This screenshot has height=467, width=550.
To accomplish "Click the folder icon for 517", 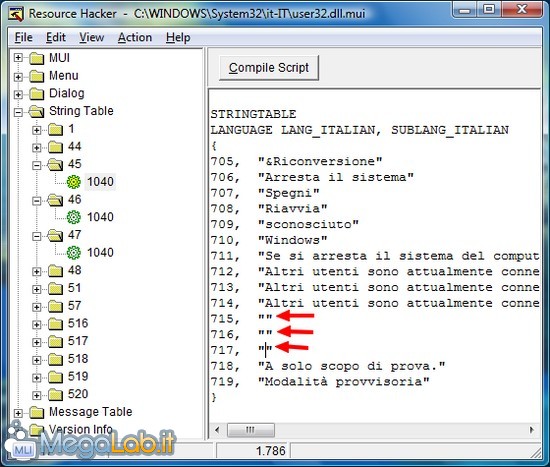I will (x=55, y=342).
